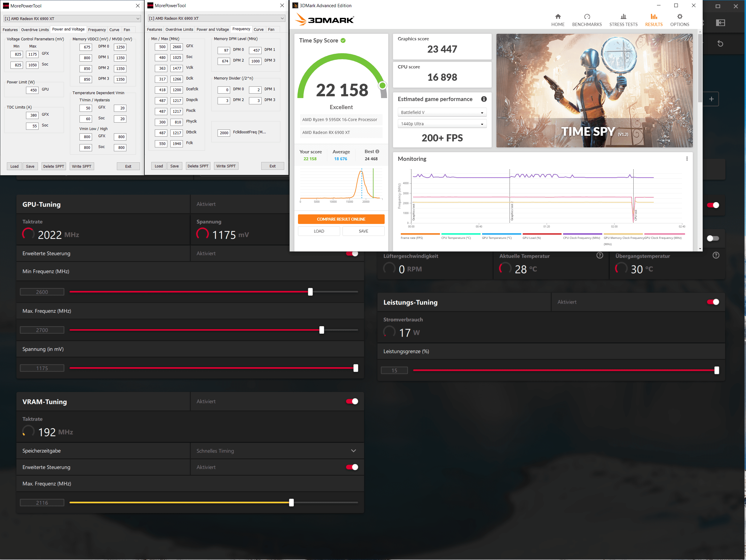This screenshot has width=746, height=560.
Task: Open Overdrive Limits tab in right MorePowerTool
Action: tap(179, 29)
